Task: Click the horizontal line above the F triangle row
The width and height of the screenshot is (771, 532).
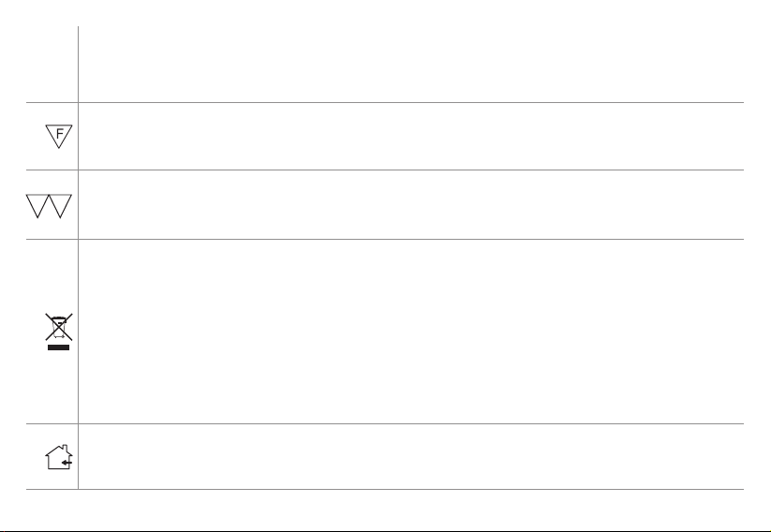Action: coord(384,103)
